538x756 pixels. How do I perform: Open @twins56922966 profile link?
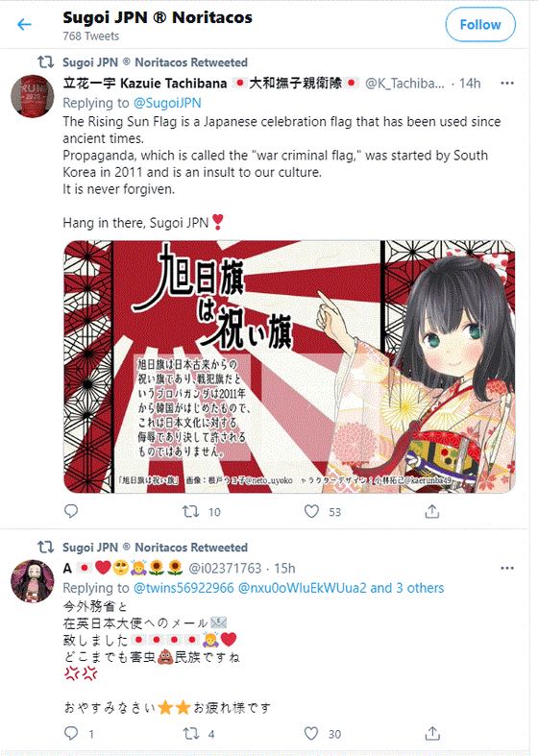pos(183,588)
